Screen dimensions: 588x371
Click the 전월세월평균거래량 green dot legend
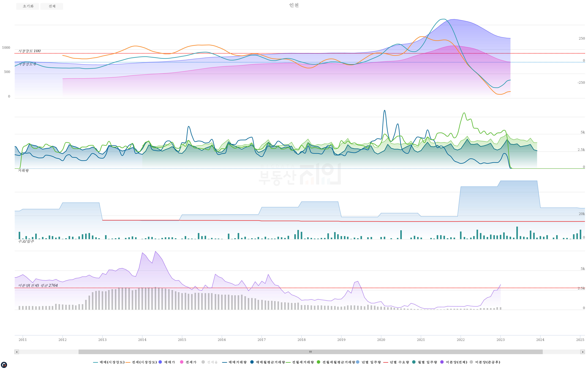(318, 362)
